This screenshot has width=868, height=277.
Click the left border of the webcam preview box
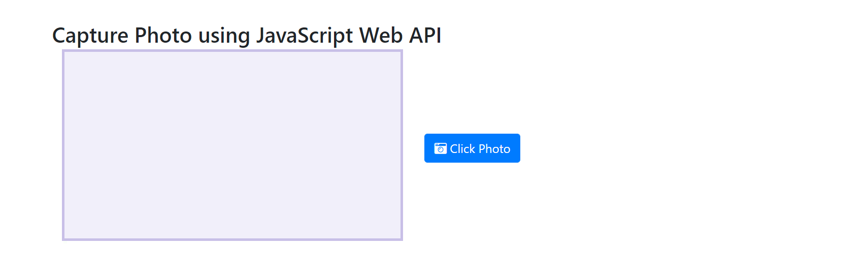[x=63, y=145]
